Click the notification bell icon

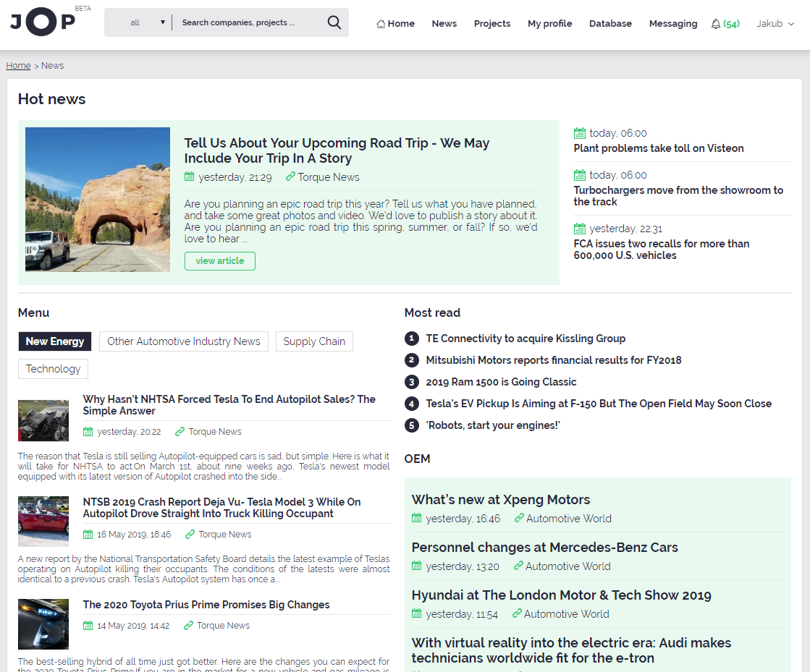tap(715, 24)
